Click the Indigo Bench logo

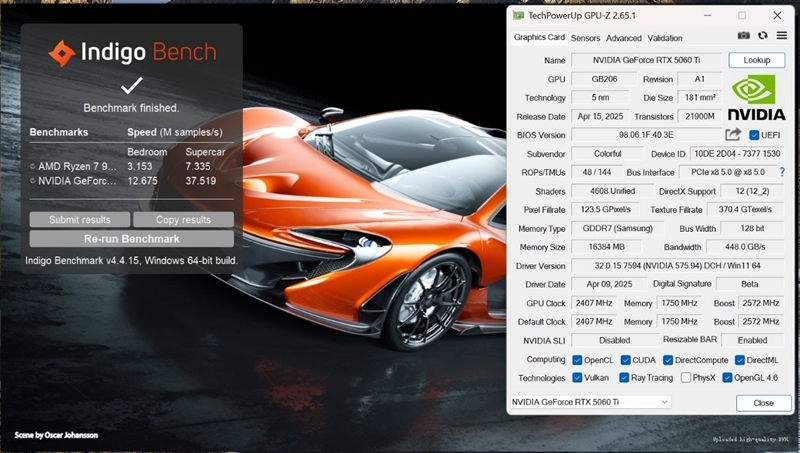133,53
